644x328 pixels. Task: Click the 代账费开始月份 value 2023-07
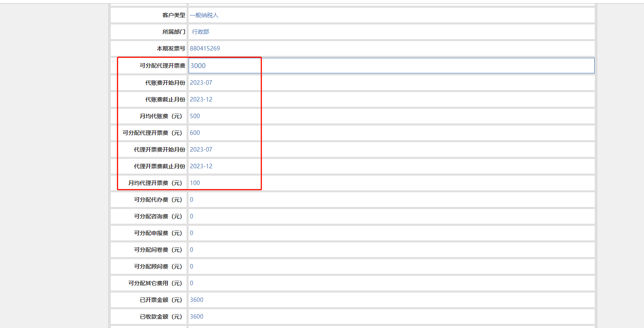[x=201, y=83]
